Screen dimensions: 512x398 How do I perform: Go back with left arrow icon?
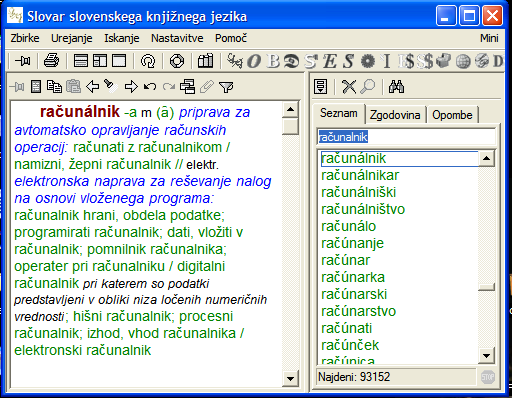tap(92, 87)
